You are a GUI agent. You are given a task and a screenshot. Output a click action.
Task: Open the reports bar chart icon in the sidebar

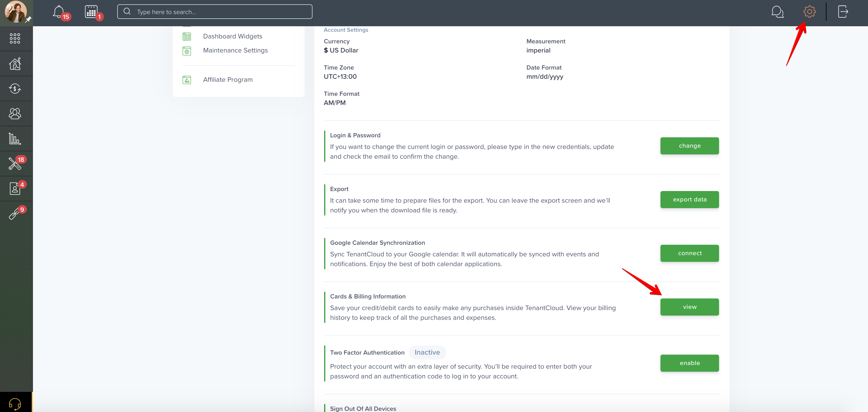15,139
